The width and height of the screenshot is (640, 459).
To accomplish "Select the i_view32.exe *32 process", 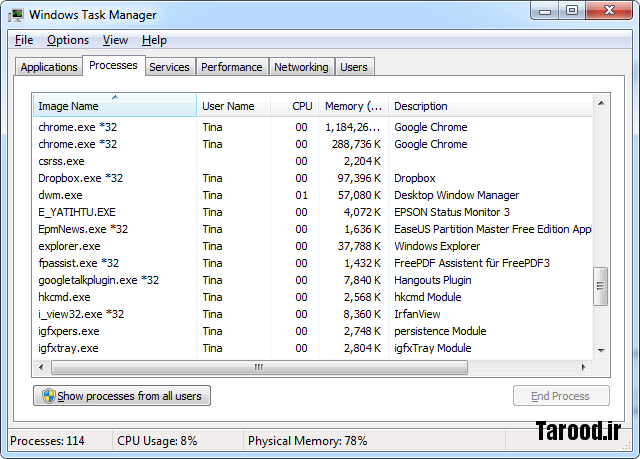I will tap(313, 314).
